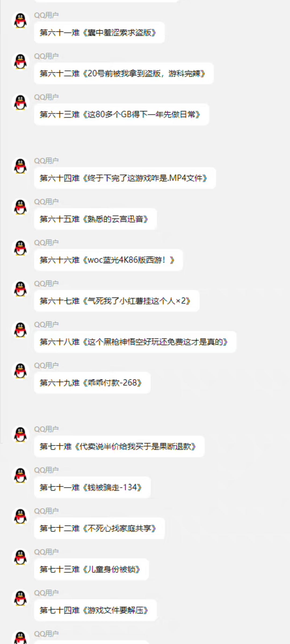290x644 pixels.
Task: Select the 第六十五难 message bubble
Action: coord(95,219)
